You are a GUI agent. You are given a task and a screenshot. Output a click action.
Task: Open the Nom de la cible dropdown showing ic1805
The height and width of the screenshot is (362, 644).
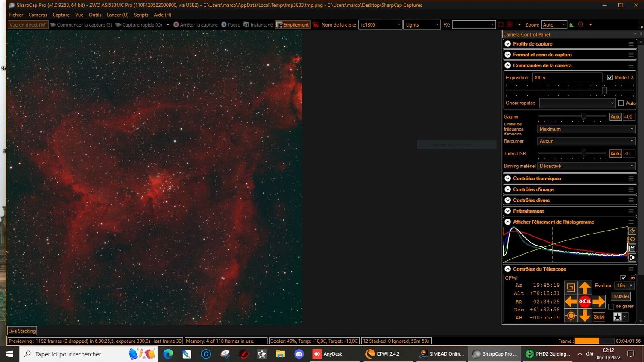click(398, 24)
